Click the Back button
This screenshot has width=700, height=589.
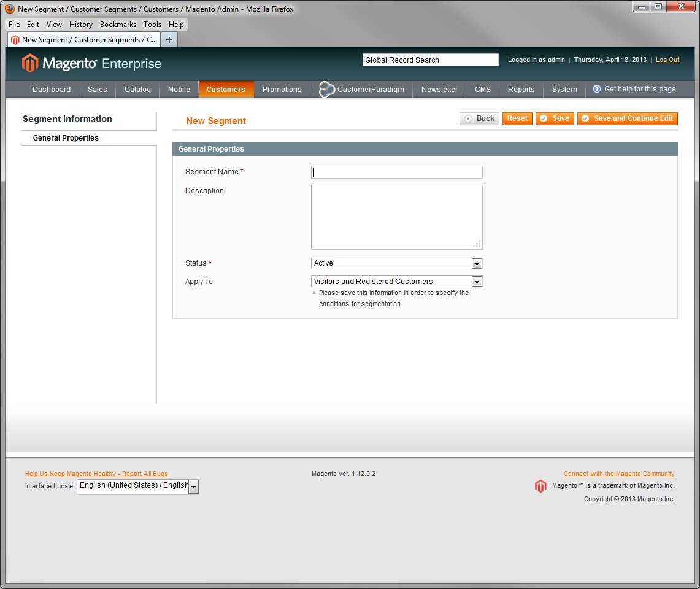coord(480,118)
